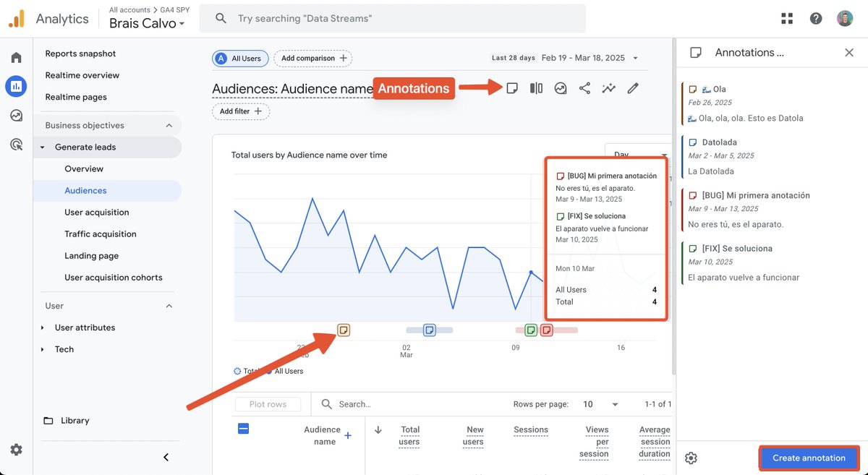The height and width of the screenshot is (475, 868).
Task: Open the Reports icon in left rail
Action: [16, 87]
